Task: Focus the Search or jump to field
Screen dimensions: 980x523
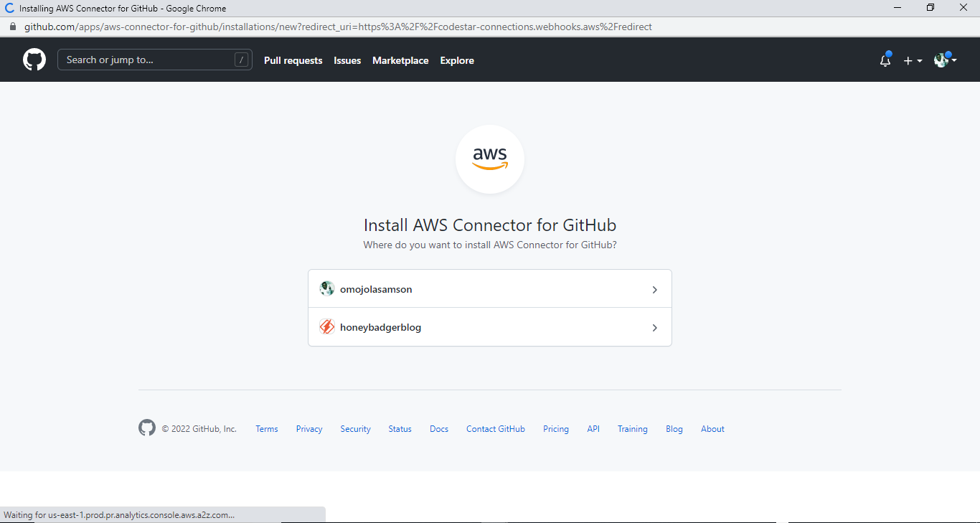Action: (147, 60)
